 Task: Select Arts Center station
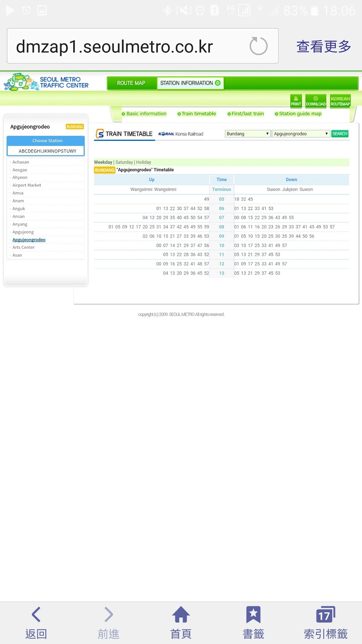[x=23, y=247]
